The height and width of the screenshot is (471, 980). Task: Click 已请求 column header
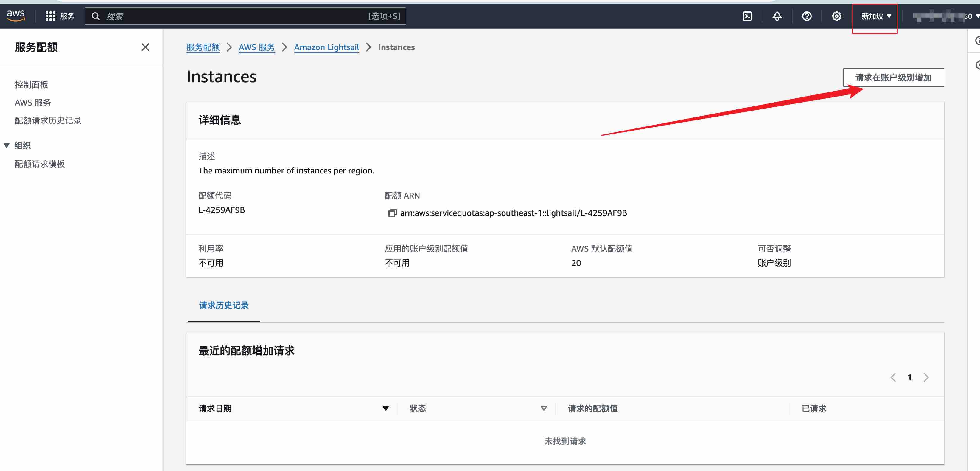(x=814, y=409)
